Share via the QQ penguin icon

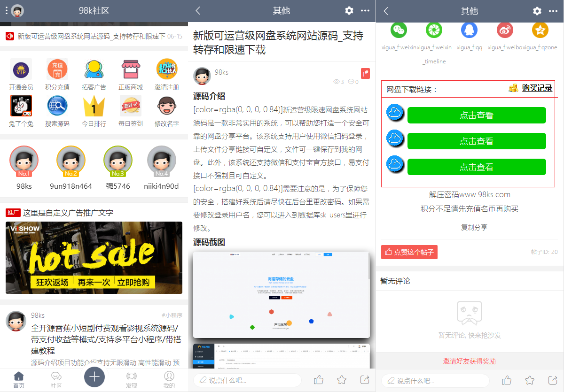coord(469,31)
